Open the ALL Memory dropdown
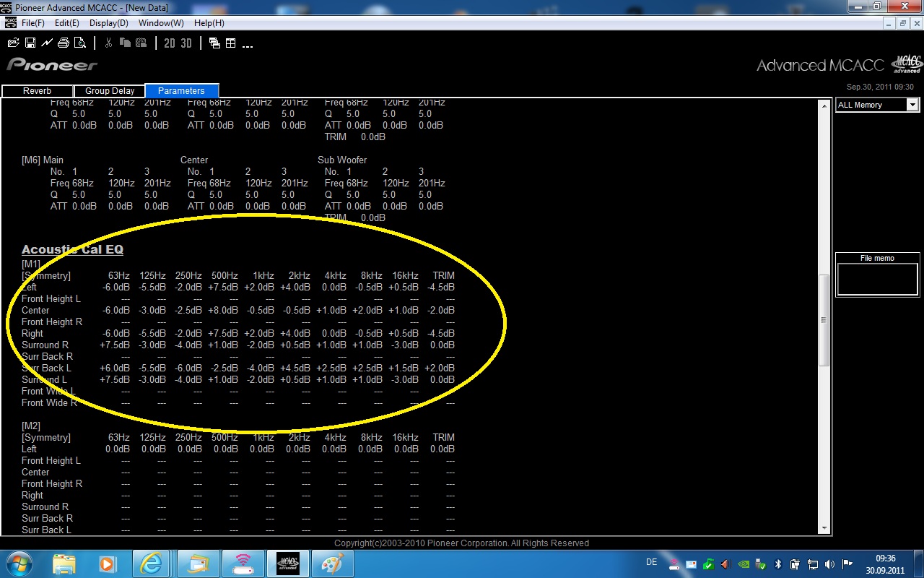Screen dimensions: 924x578 pyautogui.click(x=912, y=105)
